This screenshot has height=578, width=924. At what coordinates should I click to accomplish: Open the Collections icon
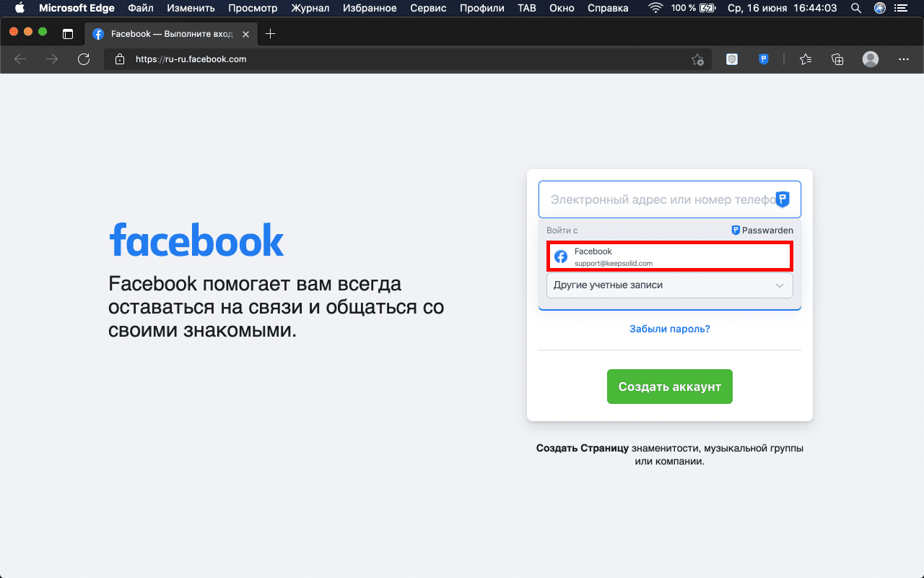[837, 59]
